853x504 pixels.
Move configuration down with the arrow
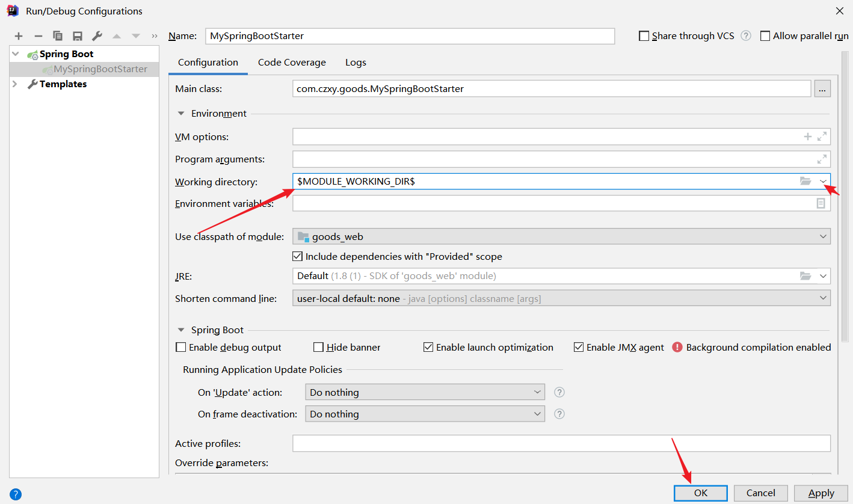coord(136,36)
